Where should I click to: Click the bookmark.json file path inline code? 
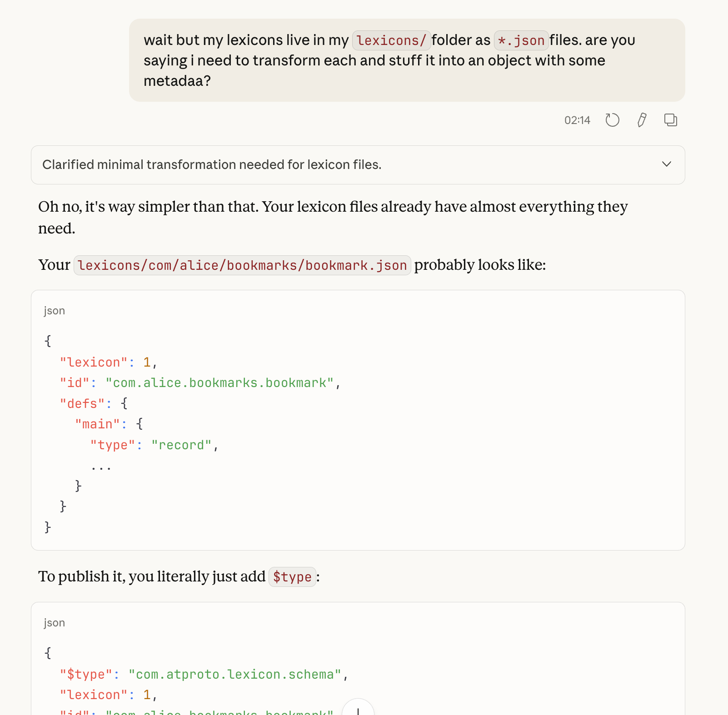242,265
